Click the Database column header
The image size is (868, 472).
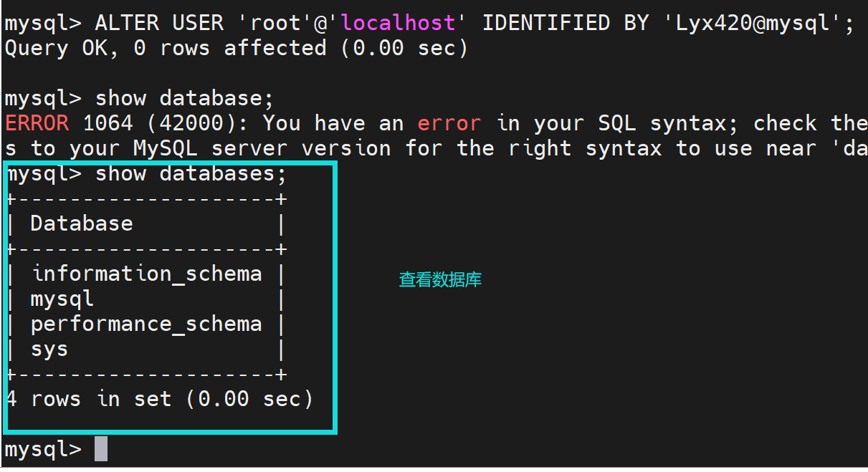(x=82, y=223)
